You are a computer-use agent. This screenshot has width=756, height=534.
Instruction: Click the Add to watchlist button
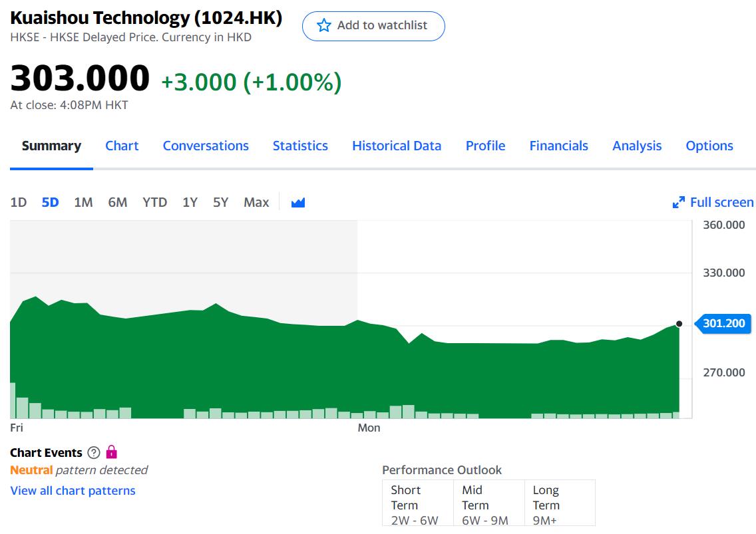373,26
